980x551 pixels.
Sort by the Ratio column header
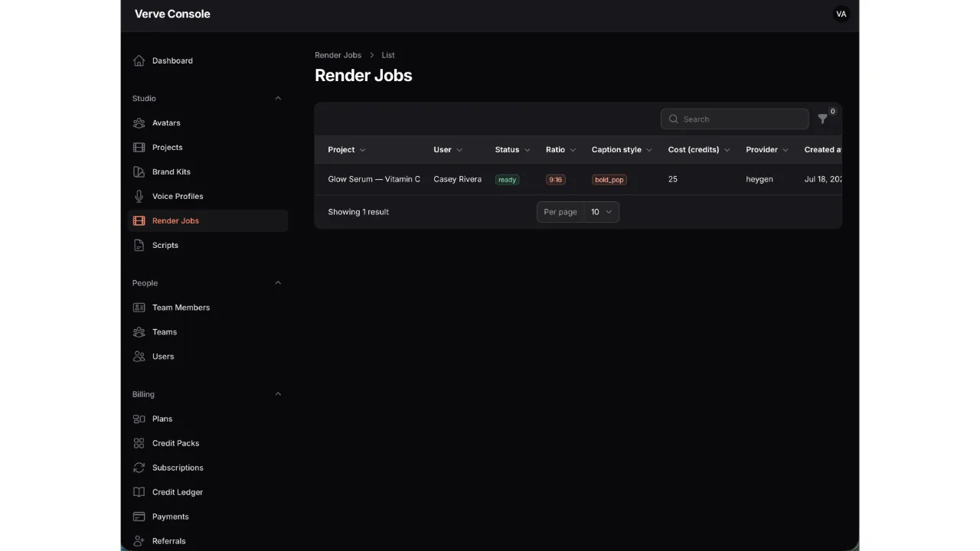point(560,149)
